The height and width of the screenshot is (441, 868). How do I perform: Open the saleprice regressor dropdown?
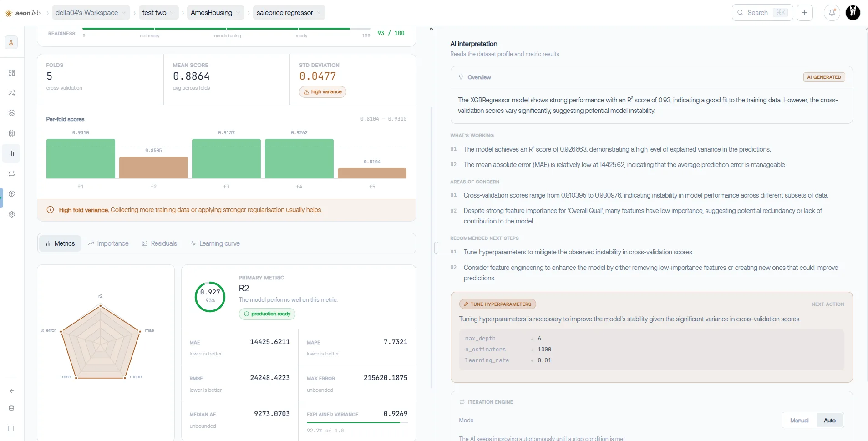289,13
